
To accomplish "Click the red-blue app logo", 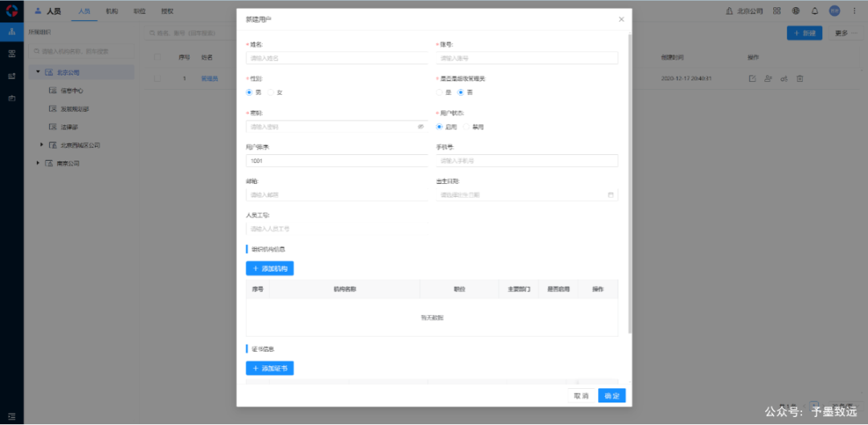I will pos(11,10).
